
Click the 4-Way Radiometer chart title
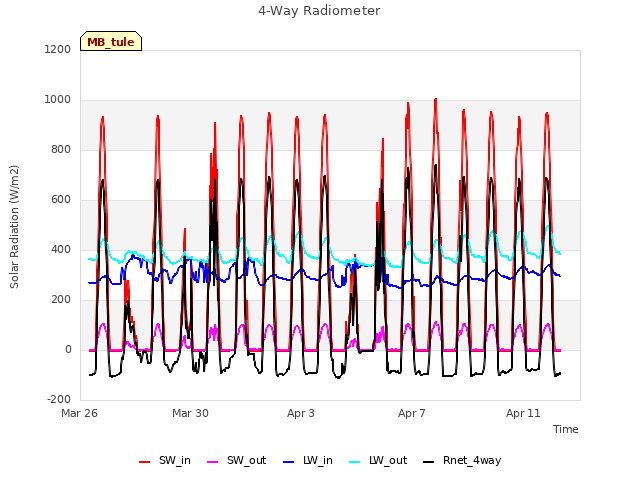pyautogui.click(x=319, y=11)
